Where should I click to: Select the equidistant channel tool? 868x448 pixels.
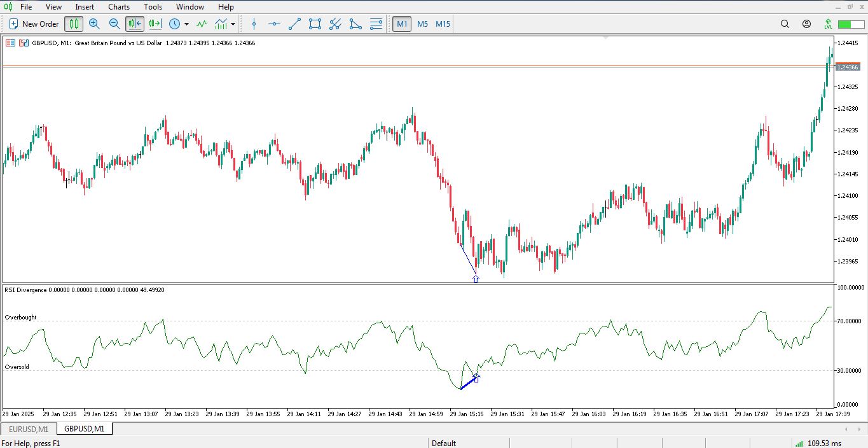tap(335, 24)
